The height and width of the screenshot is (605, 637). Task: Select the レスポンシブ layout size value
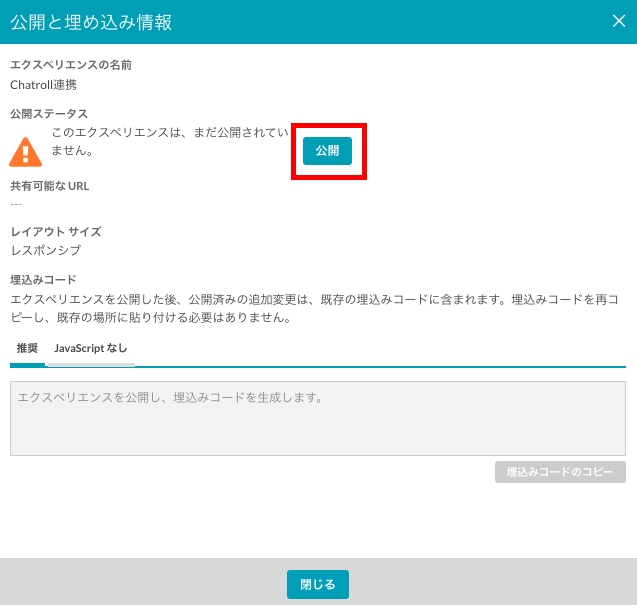tap(45, 250)
